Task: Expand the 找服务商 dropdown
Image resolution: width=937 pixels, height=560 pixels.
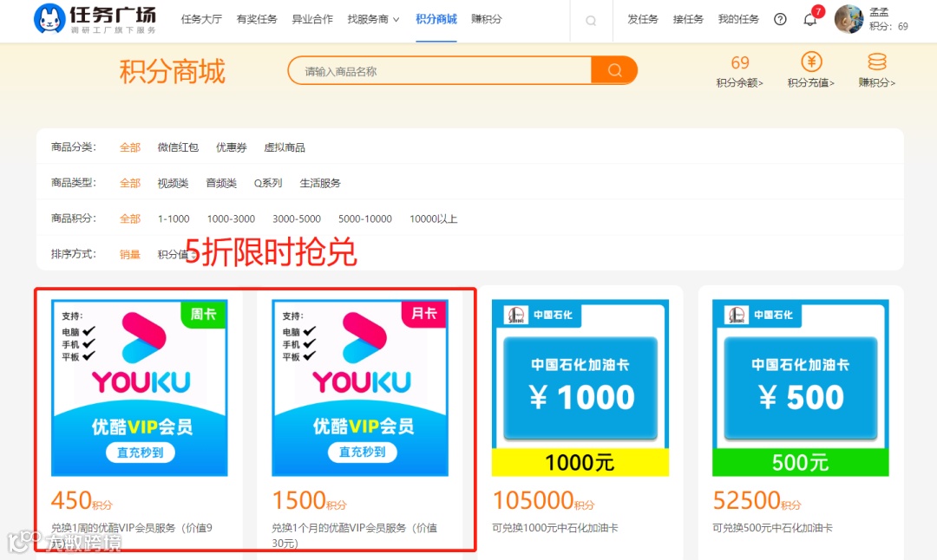Action: click(x=373, y=19)
